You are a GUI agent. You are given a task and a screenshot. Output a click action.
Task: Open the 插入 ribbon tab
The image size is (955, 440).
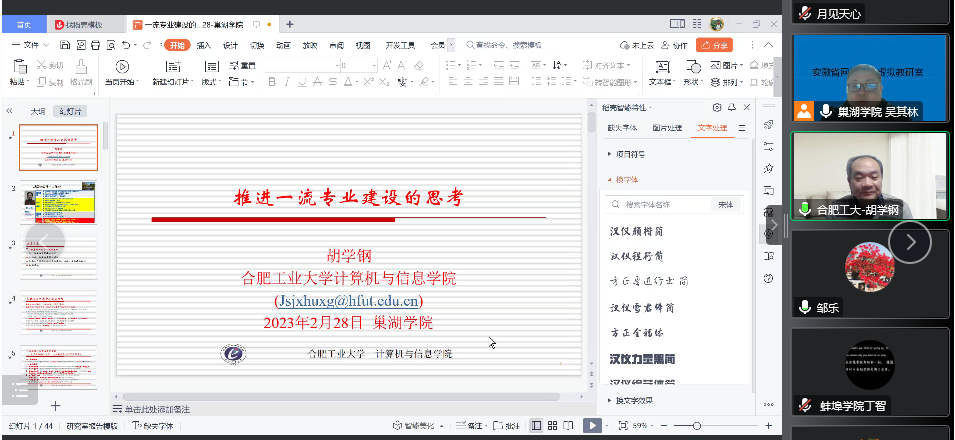[203, 45]
